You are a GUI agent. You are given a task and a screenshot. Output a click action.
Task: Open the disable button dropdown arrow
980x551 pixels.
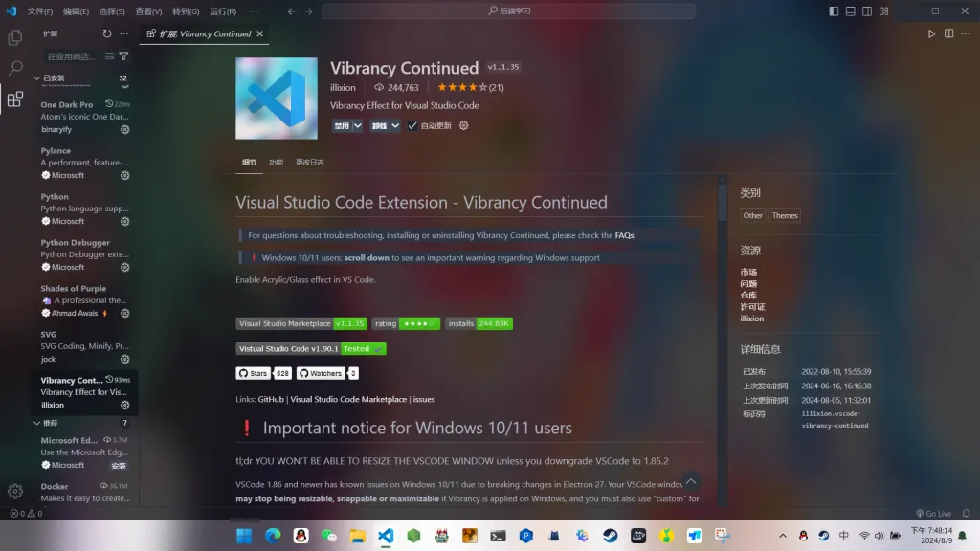pyautogui.click(x=358, y=125)
